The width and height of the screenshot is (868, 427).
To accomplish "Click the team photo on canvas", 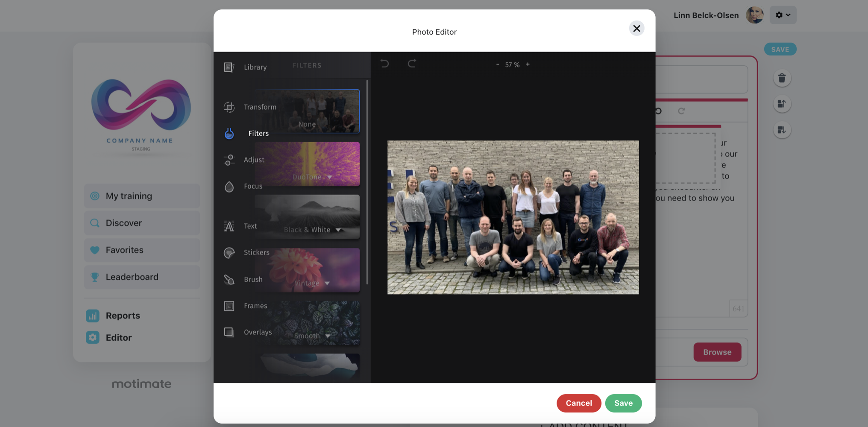I will [x=513, y=217].
